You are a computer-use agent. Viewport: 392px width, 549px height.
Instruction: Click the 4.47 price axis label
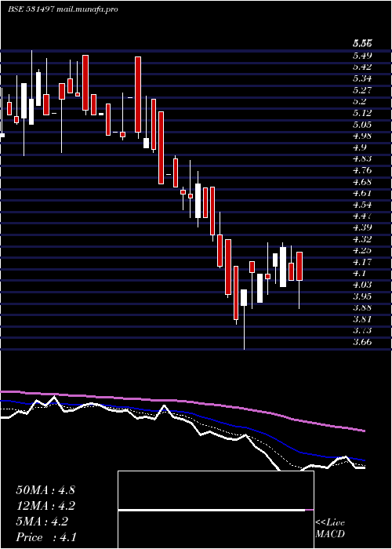coord(362,216)
